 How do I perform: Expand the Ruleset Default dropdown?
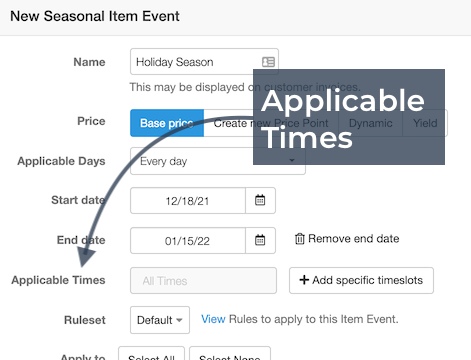coord(160,320)
